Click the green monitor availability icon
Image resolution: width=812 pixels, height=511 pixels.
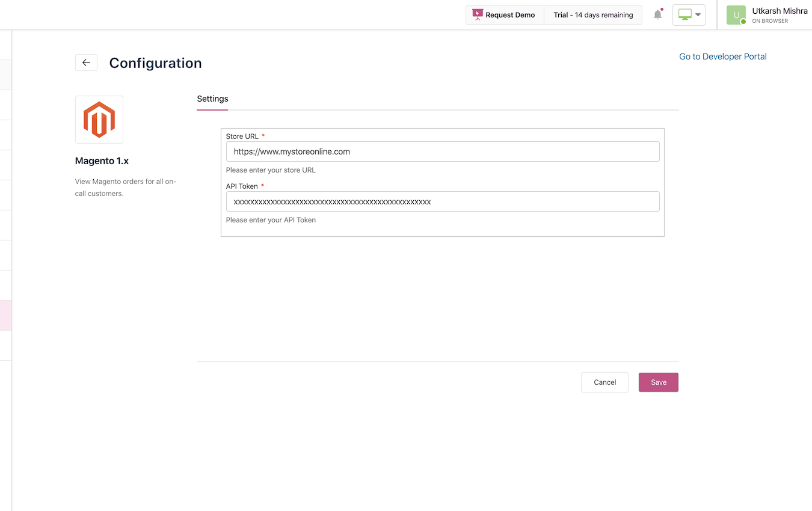(685, 14)
